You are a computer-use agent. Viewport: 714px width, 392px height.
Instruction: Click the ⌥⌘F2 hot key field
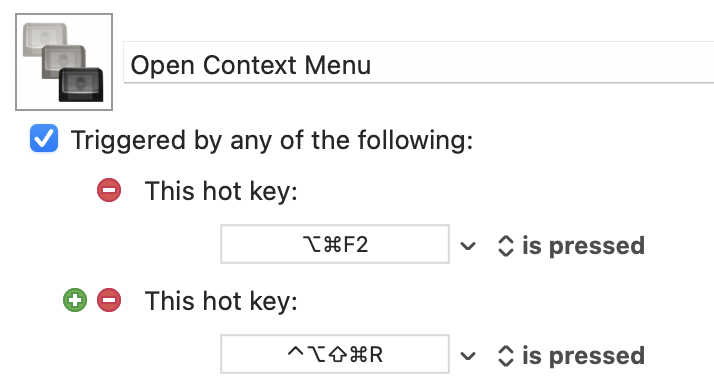[x=335, y=244]
